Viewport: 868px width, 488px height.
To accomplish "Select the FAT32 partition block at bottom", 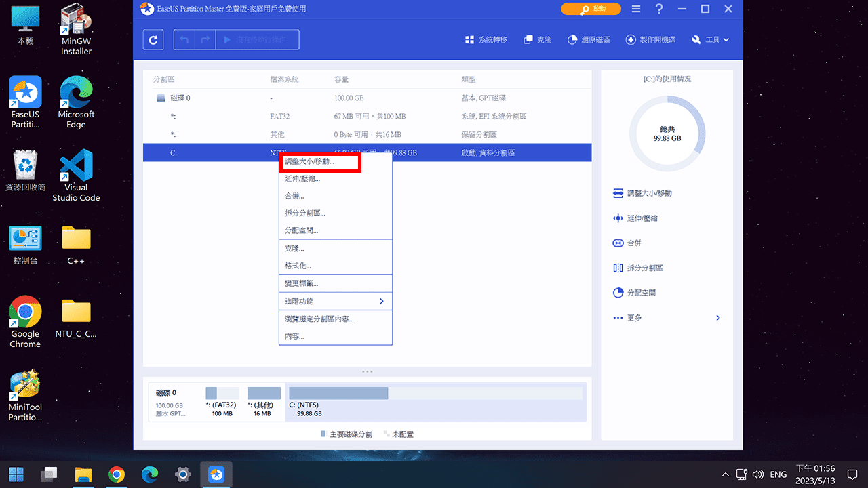I will click(222, 392).
